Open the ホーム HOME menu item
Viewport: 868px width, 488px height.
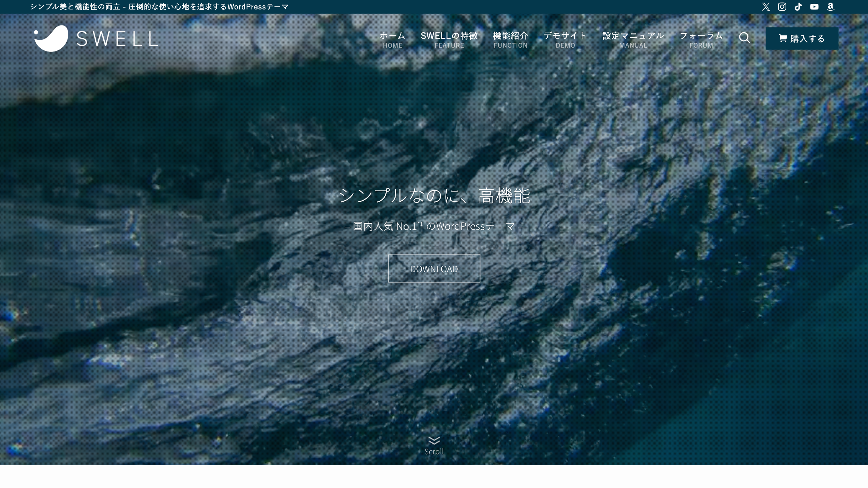point(392,40)
